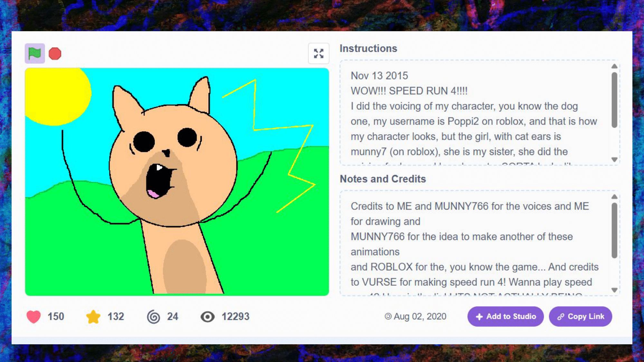This screenshot has height=362, width=644.
Task: Stop the project with the red stop sign
Action: tap(55, 54)
